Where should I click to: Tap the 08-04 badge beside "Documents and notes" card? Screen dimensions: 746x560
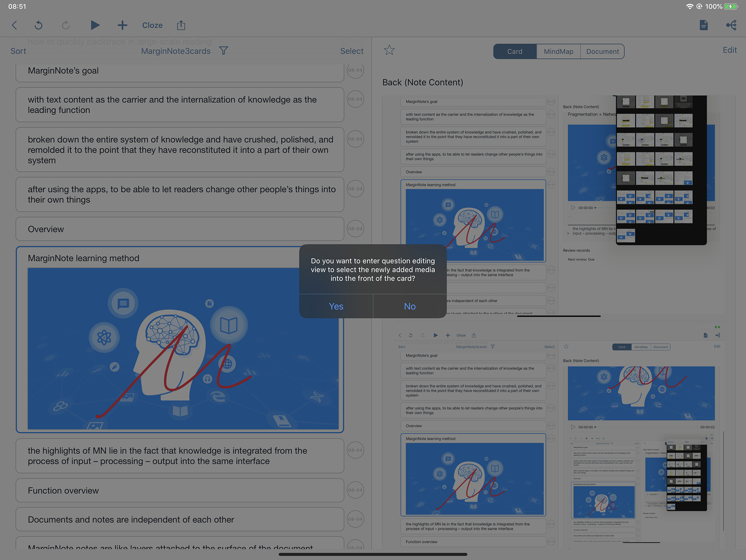click(355, 519)
